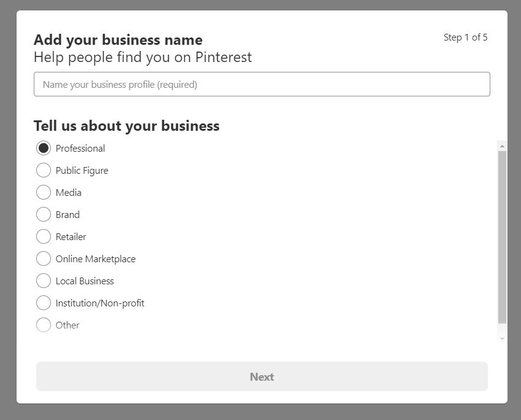The width and height of the screenshot is (521, 420).
Task: Select Media as business type
Action: (x=44, y=192)
